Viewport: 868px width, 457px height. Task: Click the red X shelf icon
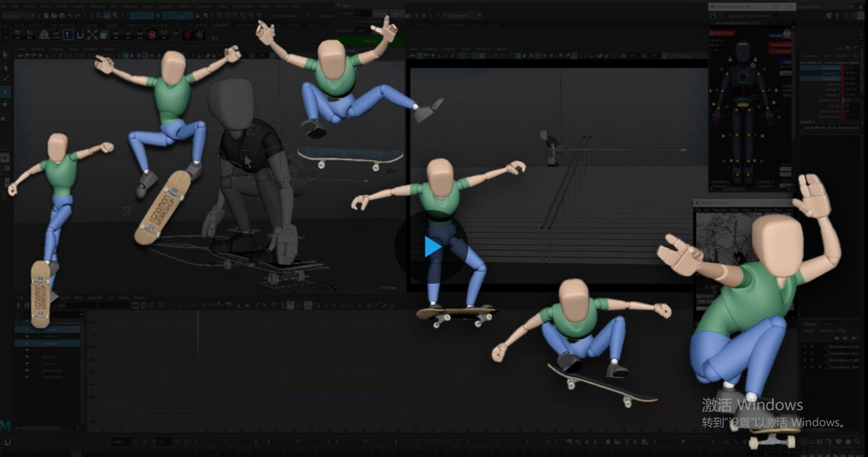(93, 35)
